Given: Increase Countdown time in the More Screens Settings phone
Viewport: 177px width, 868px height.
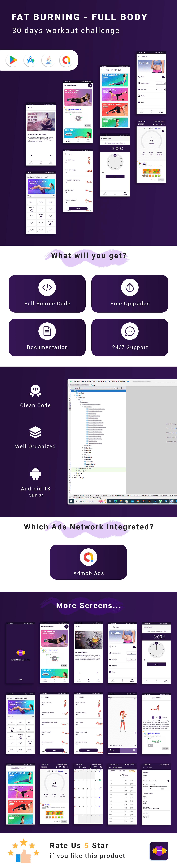Looking at the screenshot, I should (x=135, y=653).
